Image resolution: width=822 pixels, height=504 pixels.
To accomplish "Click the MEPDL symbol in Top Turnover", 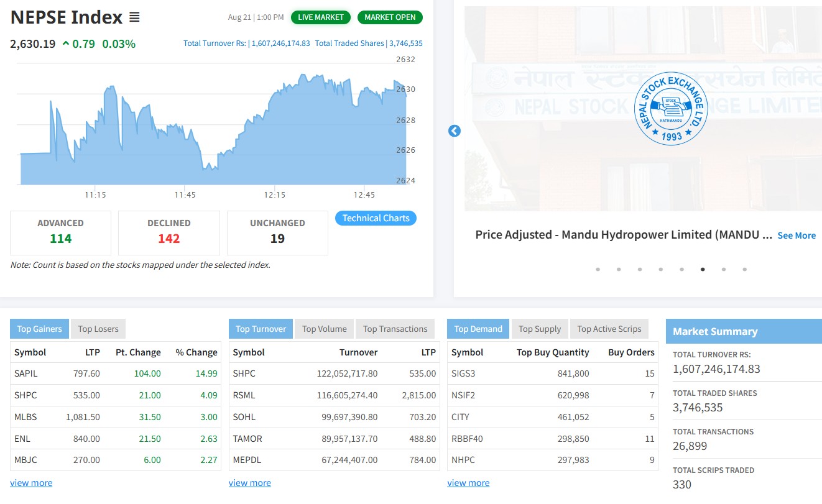I will [x=246, y=460].
